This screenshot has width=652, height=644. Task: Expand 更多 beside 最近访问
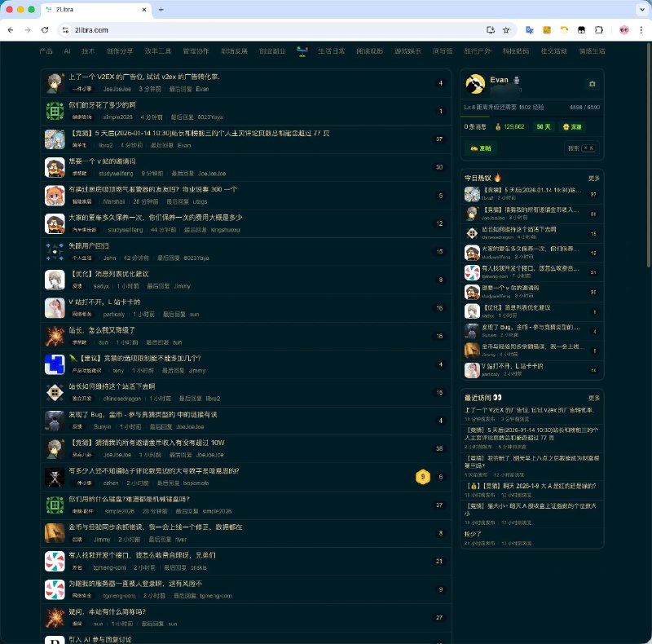point(593,399)
